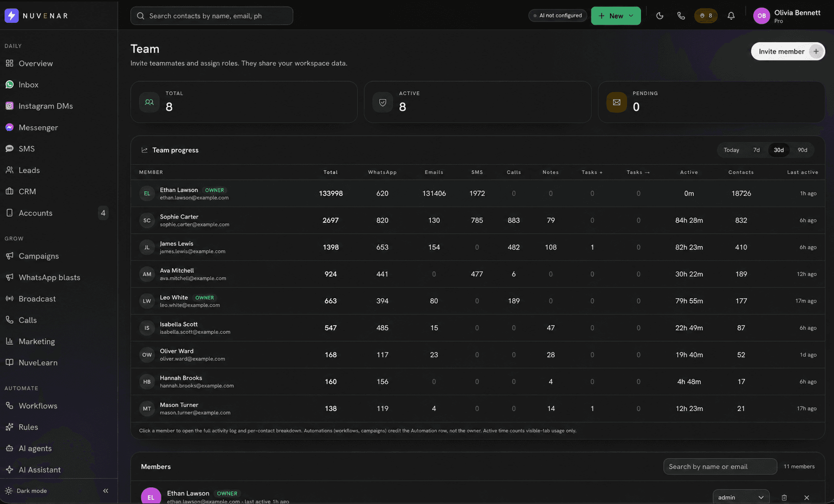Click the Active stat card
Viewport: 834px width, 504px height.
[x=478, y=102]
